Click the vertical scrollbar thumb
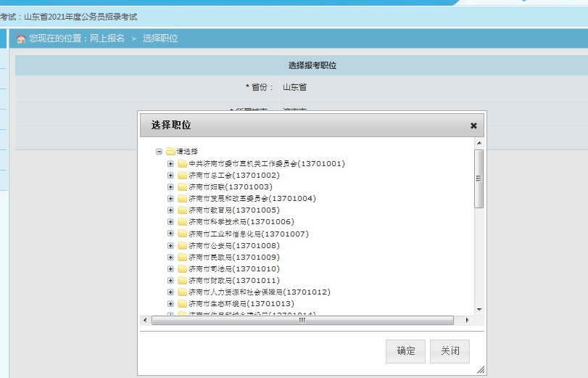588x378 pixels. coord(479,178)
